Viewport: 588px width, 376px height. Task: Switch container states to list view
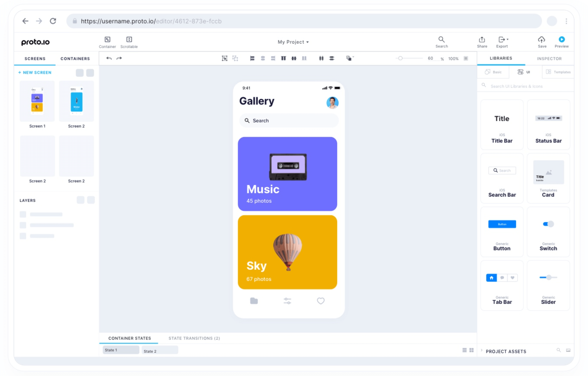pos(464,350)
